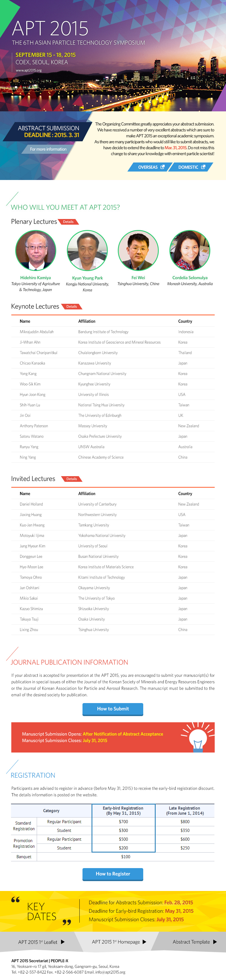The image size is (226, 980).
Task: Click the For more information ribbon
Action: point(48,149)
